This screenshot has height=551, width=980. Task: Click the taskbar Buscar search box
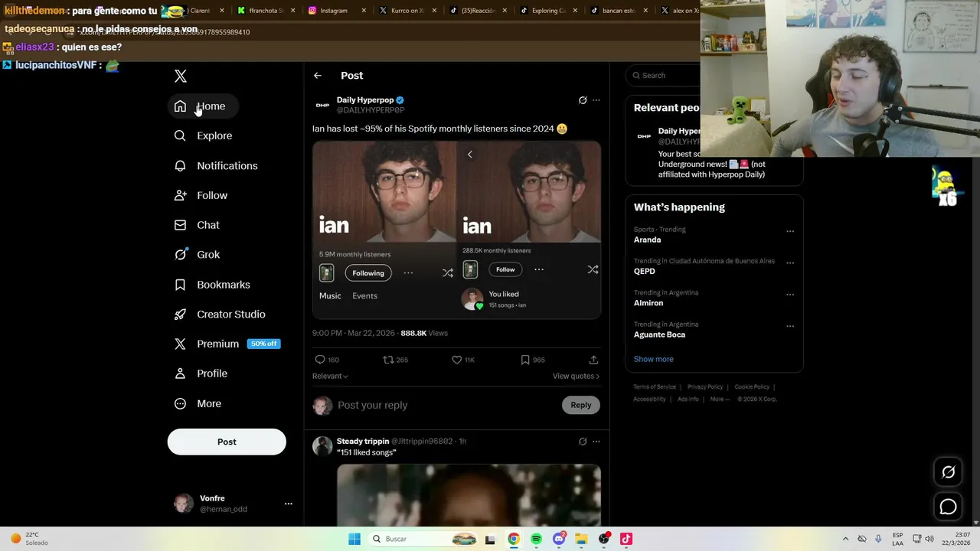(423, 539)
